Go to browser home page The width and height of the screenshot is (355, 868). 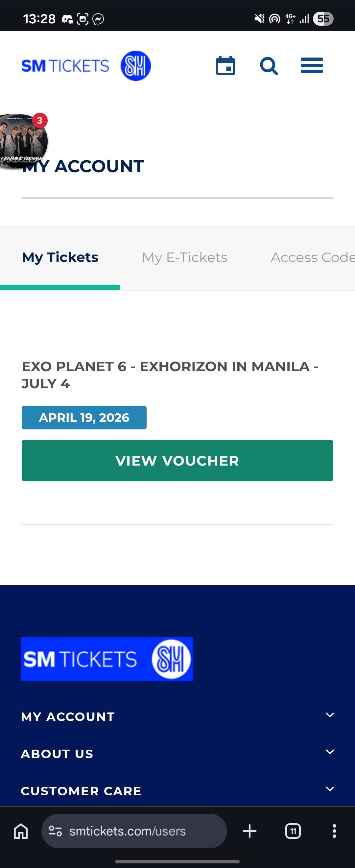coord(21,831)
